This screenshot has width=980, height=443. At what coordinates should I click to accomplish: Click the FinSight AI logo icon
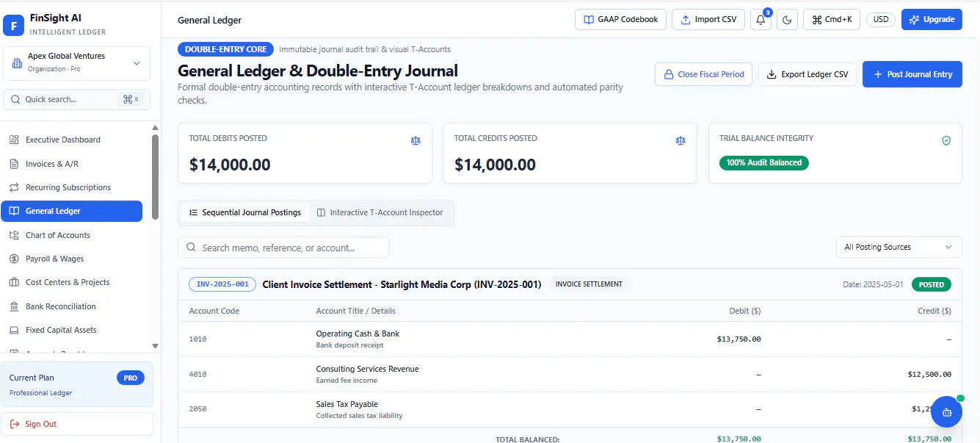point(14,25)
